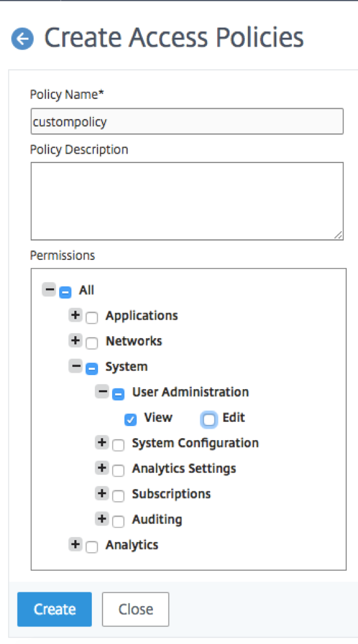Toggle the All permissions checkbox
This screenshot has width=358, height=644.
pyautogui.click(x=65, y=293)
